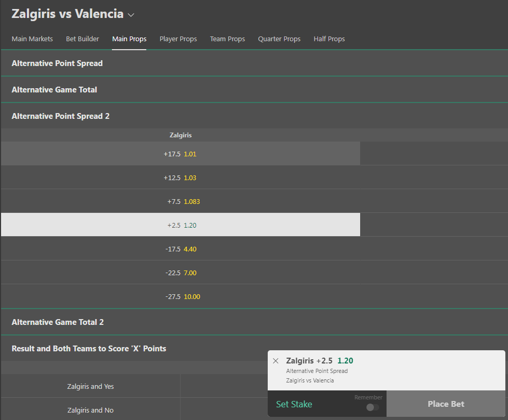Collapse the Alternative Point Spread 2 section
The height and width of the screenshot is (420, 508).
pyautogui.click(x=61, y=116)
